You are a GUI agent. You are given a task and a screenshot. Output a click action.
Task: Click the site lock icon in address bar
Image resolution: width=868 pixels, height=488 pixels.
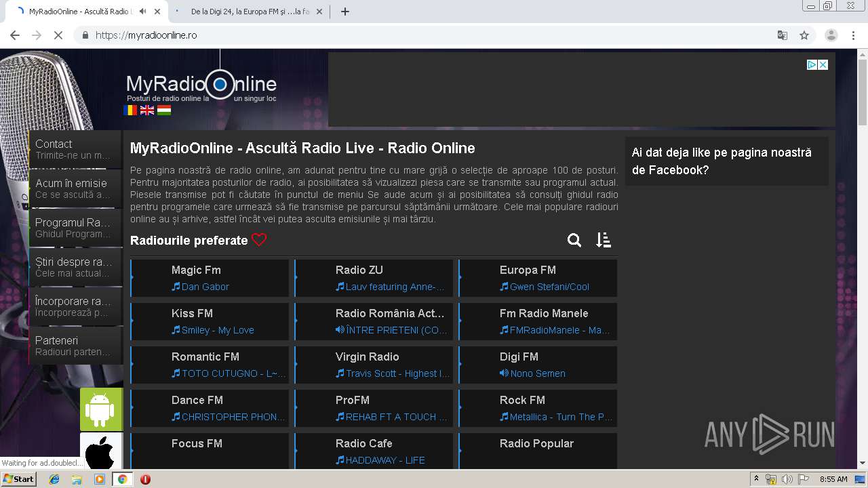pos(85,35)
